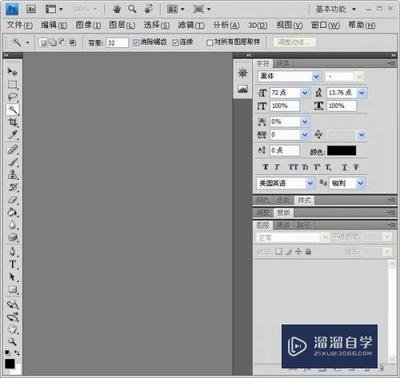Open the 窗口(W) menu
Screen dimensions: 400x378
[x=325, y=25]
